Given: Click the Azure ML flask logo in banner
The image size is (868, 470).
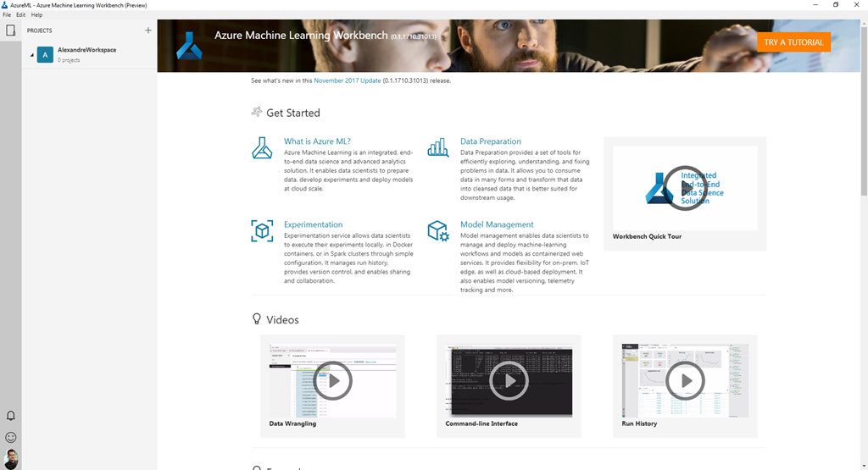Looking at the screenshot, I should click(x=189, y=46).
